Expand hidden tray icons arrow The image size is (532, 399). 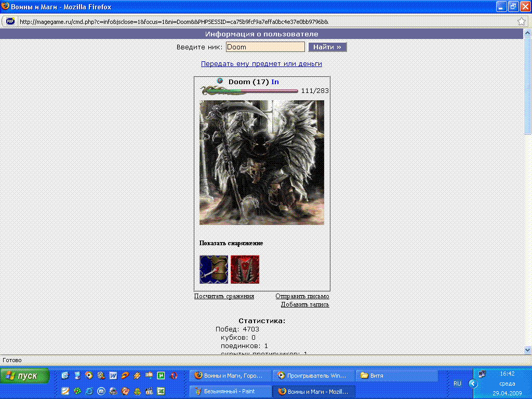click(x=473, y=384)
